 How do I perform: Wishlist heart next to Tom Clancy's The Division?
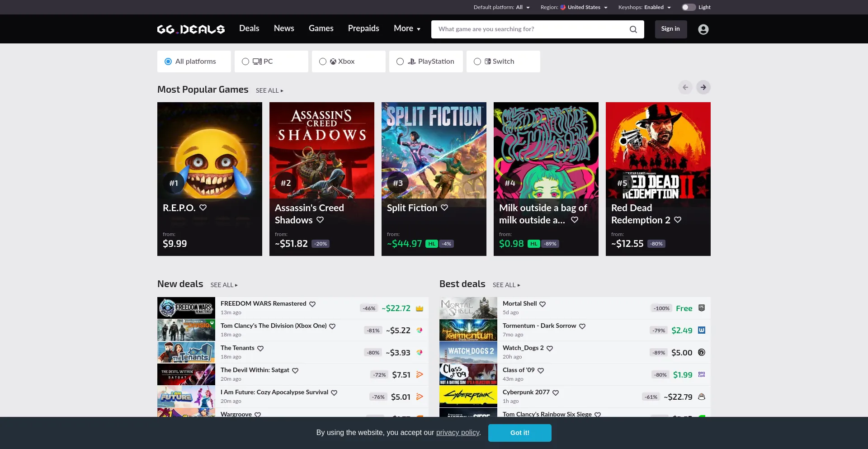click(x=332, y=326)
